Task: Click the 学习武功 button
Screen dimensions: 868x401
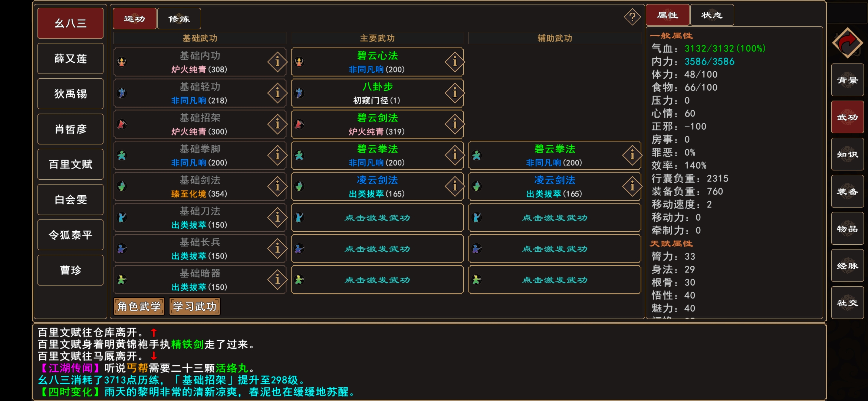Action: coord(195,306)
